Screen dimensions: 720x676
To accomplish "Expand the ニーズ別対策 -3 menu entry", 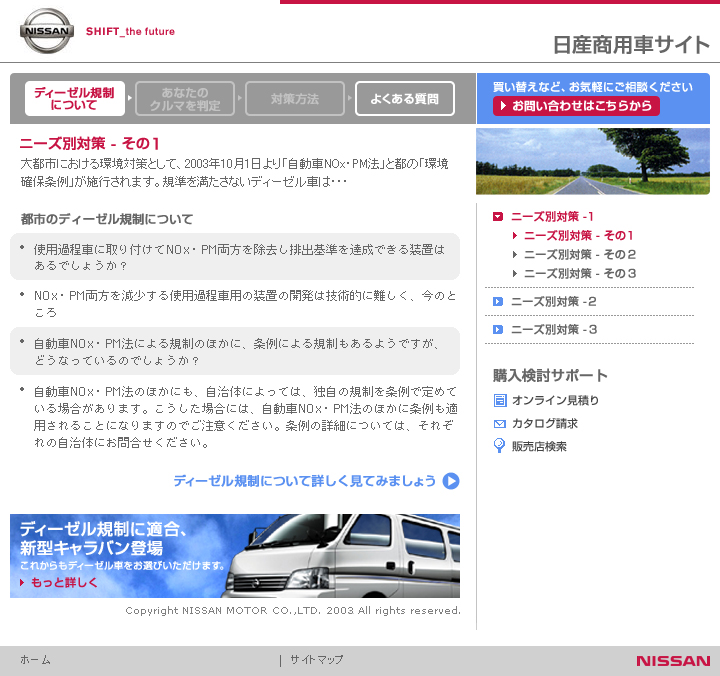I will pyautogui.click(x=554, y=330).
